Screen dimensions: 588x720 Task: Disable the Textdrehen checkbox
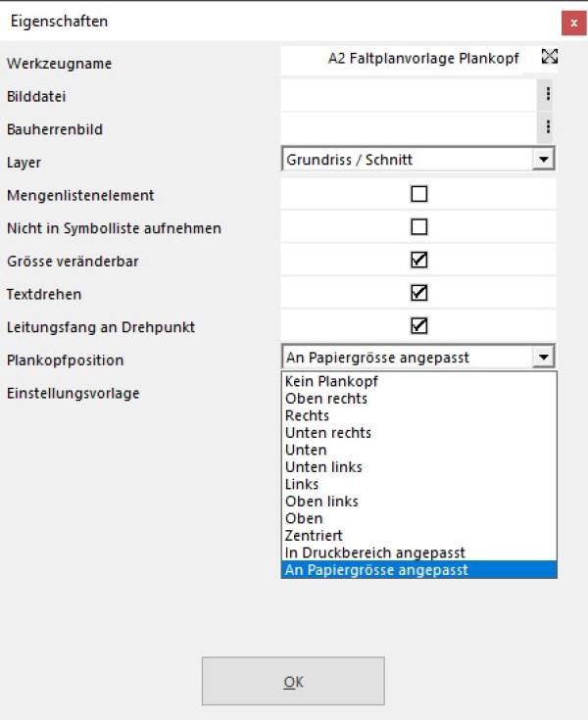pyautogui.click(x=419, y=293)
